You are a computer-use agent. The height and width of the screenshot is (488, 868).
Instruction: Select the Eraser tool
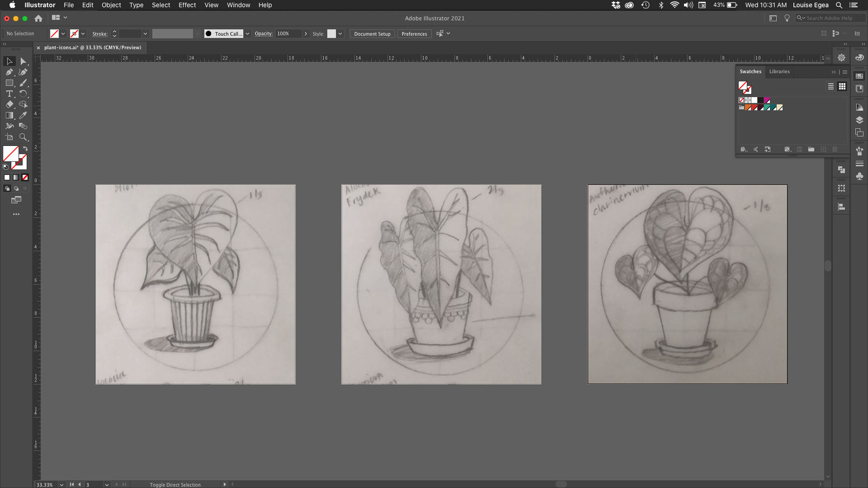9,104
